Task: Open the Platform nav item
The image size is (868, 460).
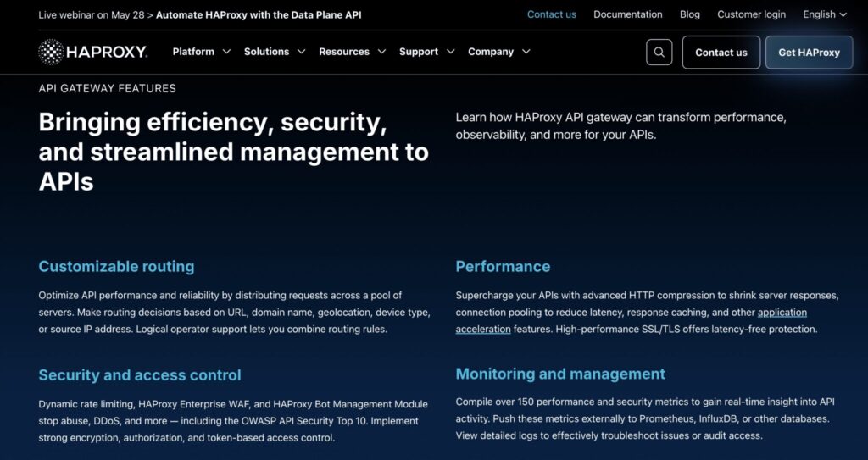Action: [193, 52]
